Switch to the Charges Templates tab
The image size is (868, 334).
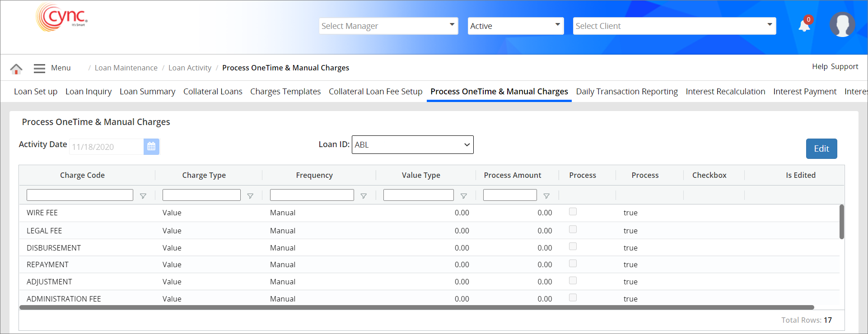tap(285, 92)
